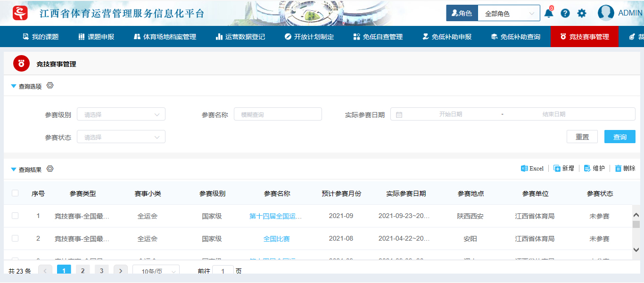Click the 参赛名称 fuzzy search field
The height and width of the screenshot is (283, 644).
tap(278, 114)
